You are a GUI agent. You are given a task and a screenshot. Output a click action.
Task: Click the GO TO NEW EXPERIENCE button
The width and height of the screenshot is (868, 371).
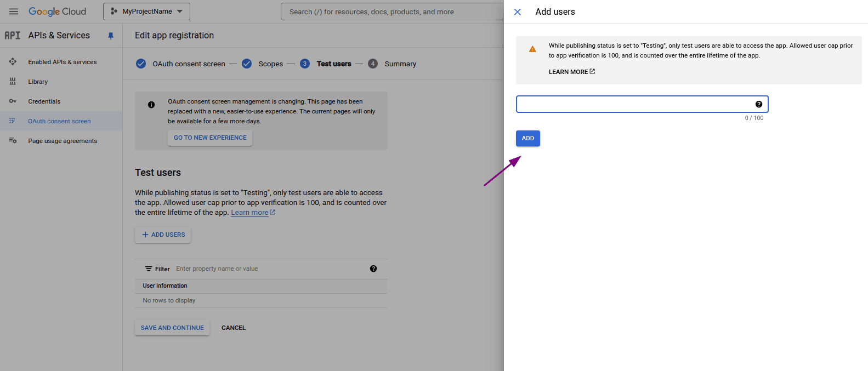point(210,138)
